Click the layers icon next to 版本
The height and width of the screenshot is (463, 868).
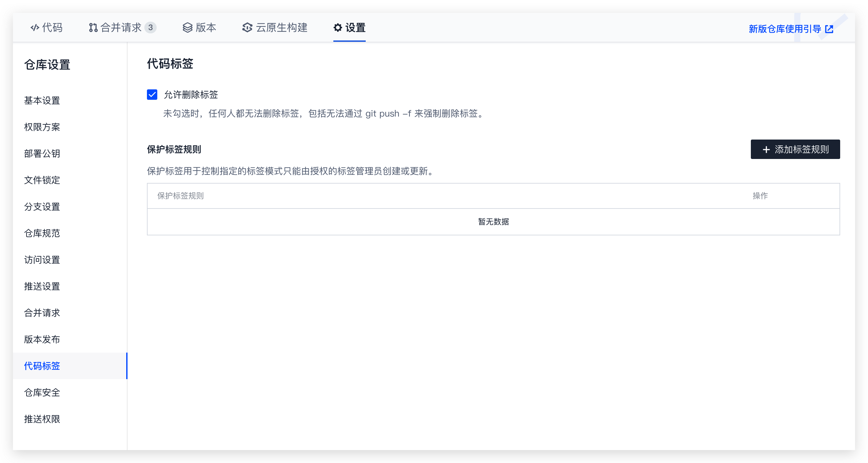coord(187,28)
